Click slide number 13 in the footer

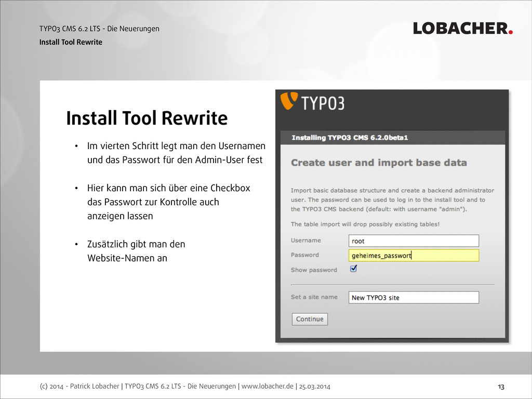(501, 387)
